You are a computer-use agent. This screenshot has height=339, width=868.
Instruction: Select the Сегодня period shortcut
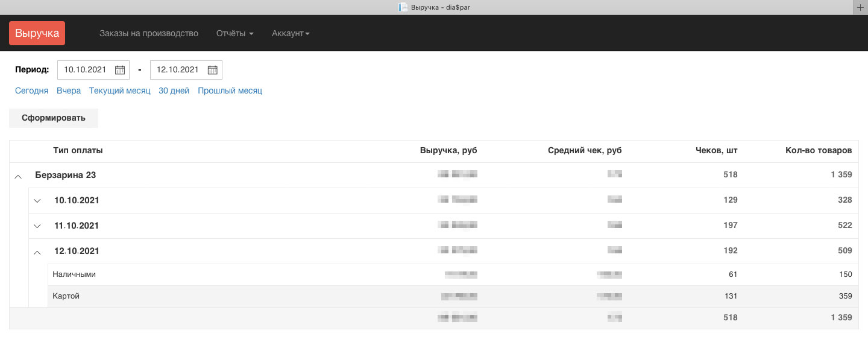31,91
